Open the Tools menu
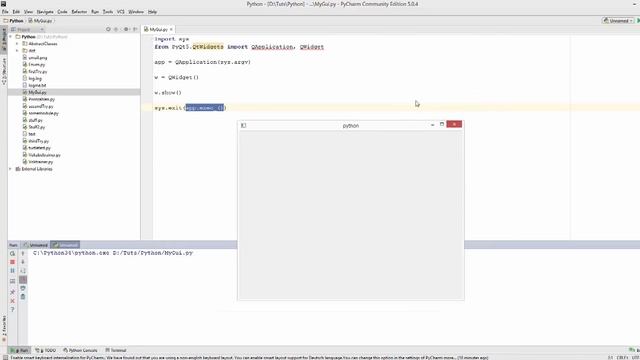Image resolution: width=640 pixels, height=360 pixels. [108, 12]
